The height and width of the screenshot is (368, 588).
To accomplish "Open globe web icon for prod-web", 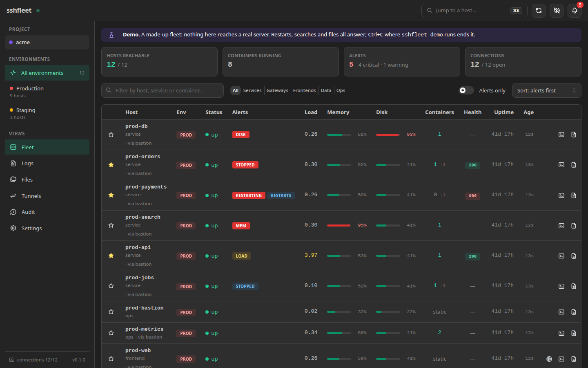I will (x=549, y=359).
